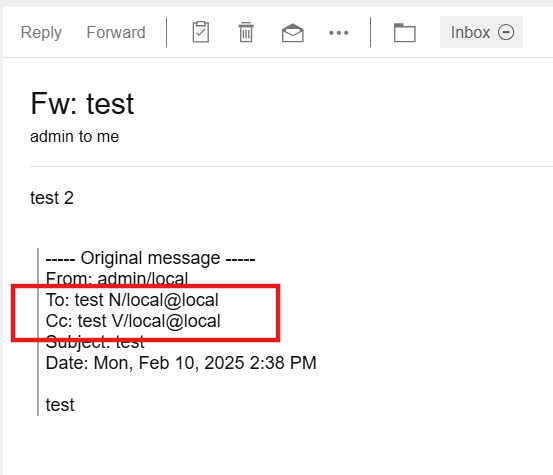
Task: Click the Date Mon, Feb 10, 2025 line
Action: pyautogui.click(x=181, y=363)
